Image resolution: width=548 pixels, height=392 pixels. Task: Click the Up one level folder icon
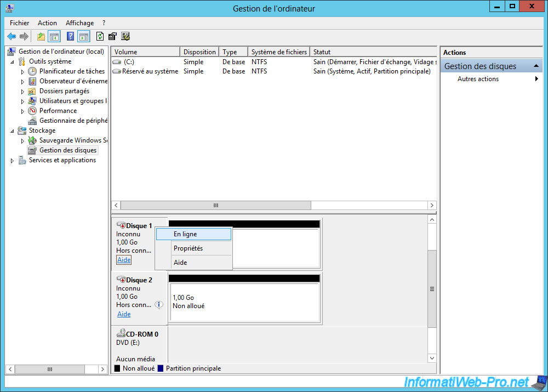point(41,37)
